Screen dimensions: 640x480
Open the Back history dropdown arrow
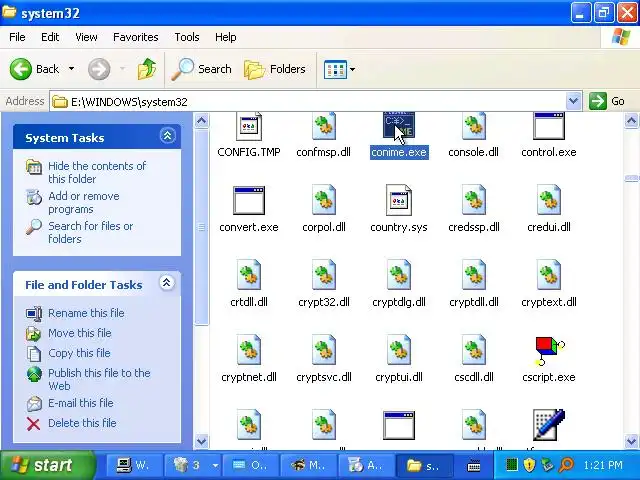71,69
